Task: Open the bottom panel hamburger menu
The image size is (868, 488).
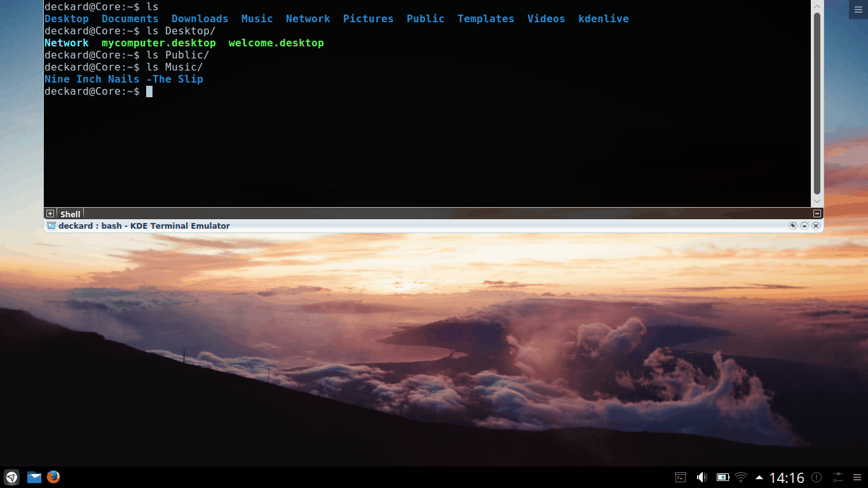Action: pos(857,477)
